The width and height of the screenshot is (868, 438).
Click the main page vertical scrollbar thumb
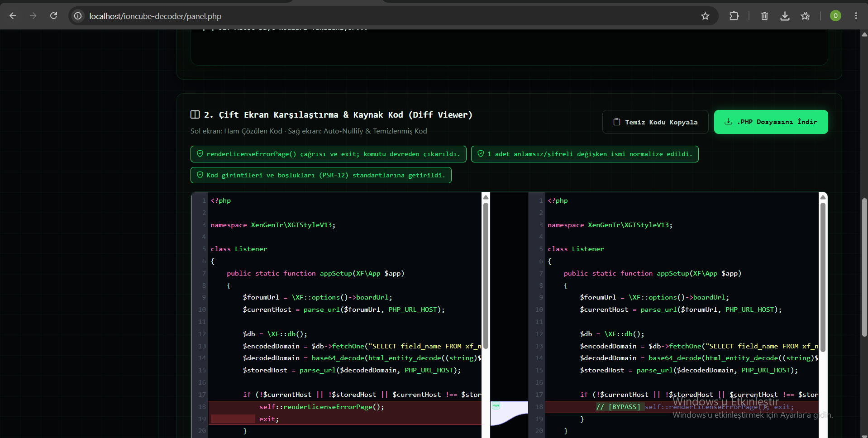[x=864, y=267]
